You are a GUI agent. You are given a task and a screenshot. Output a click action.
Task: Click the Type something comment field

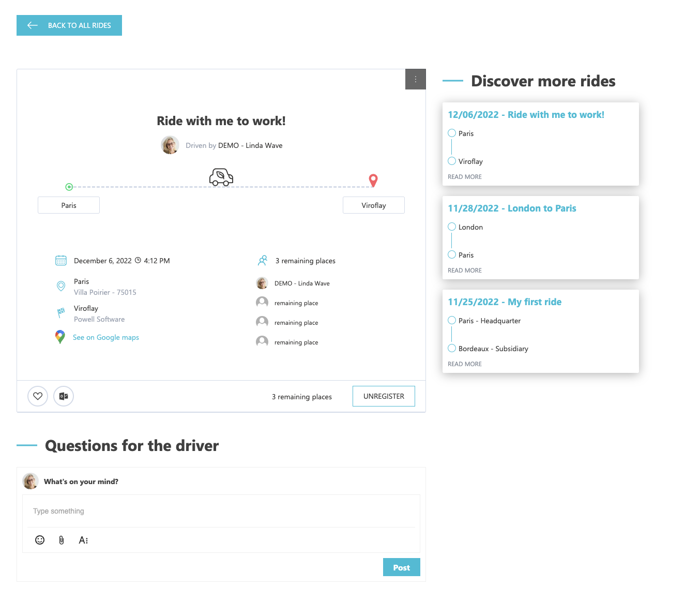pyautogui.click(x=221, y=511)
